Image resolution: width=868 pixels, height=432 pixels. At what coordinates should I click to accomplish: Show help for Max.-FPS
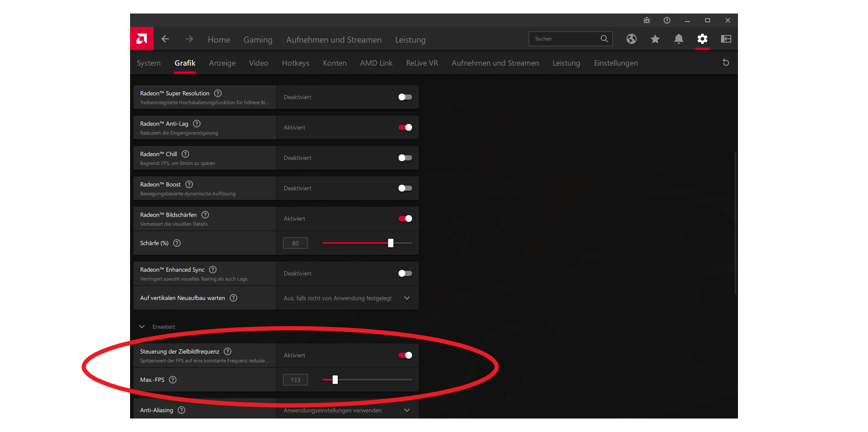click(173, 380)
